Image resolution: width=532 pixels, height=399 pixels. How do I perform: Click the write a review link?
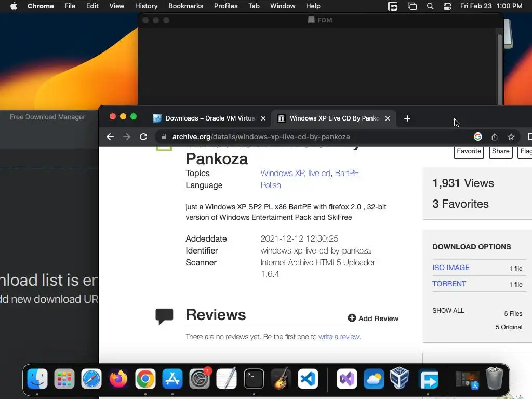[339, 337]
